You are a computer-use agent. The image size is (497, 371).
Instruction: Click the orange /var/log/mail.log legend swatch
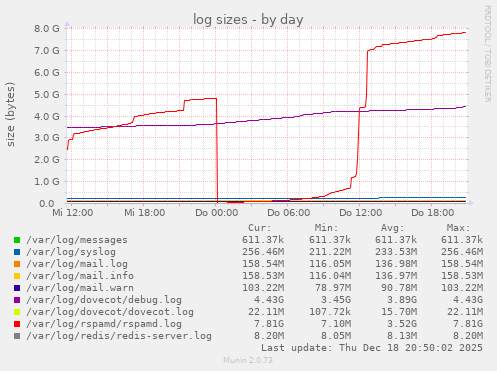pyautogui.click(x=17, y=264)
